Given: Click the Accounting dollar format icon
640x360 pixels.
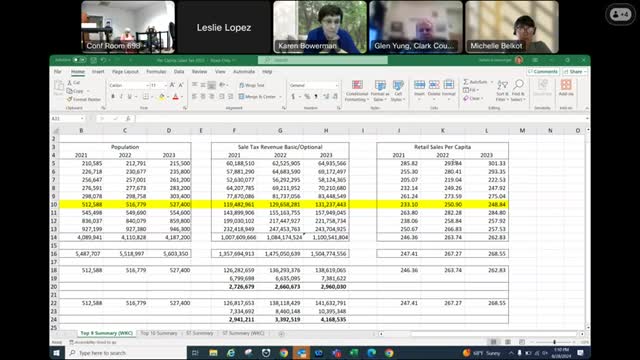Looking at the screenshot, I should click(293, 96).
